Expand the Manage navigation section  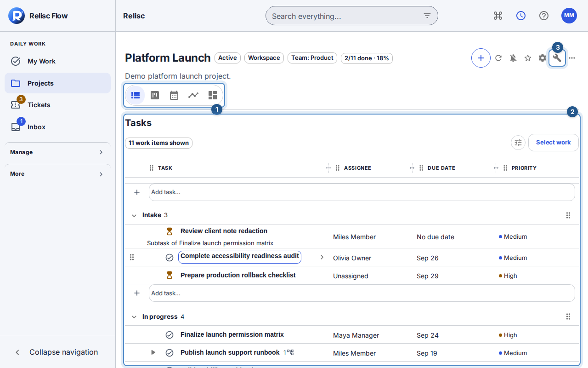click(x=57, y=152)
